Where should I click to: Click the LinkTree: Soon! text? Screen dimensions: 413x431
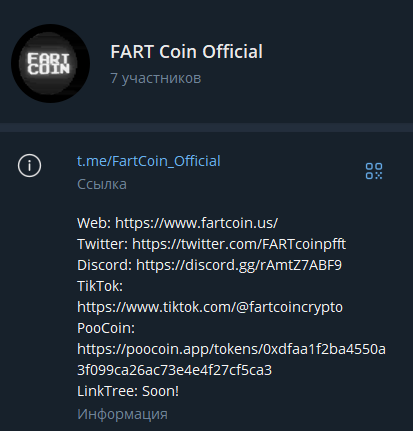point(128,391)
